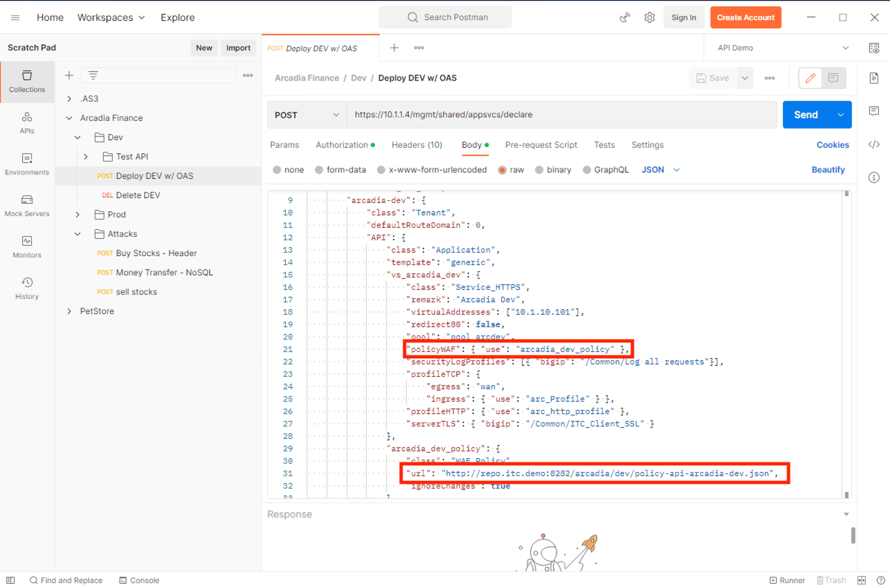Click the Create Account button

coord(746,18)
